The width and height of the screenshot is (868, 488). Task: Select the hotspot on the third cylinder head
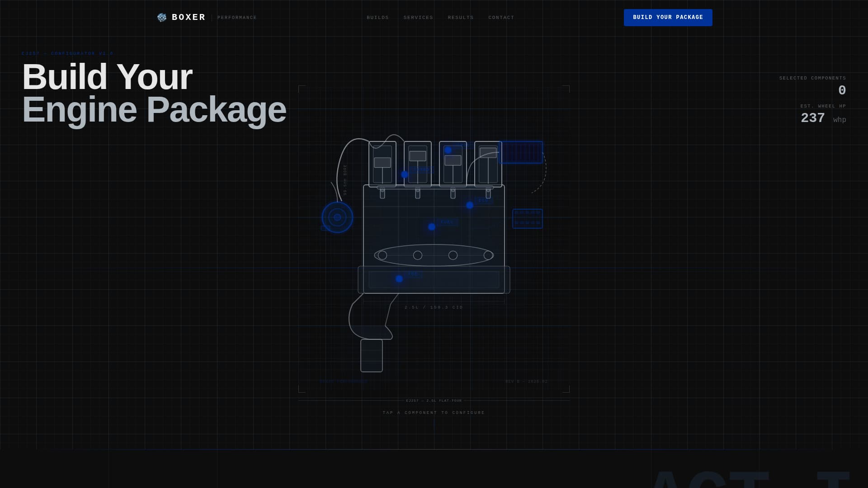pos(448,150)
